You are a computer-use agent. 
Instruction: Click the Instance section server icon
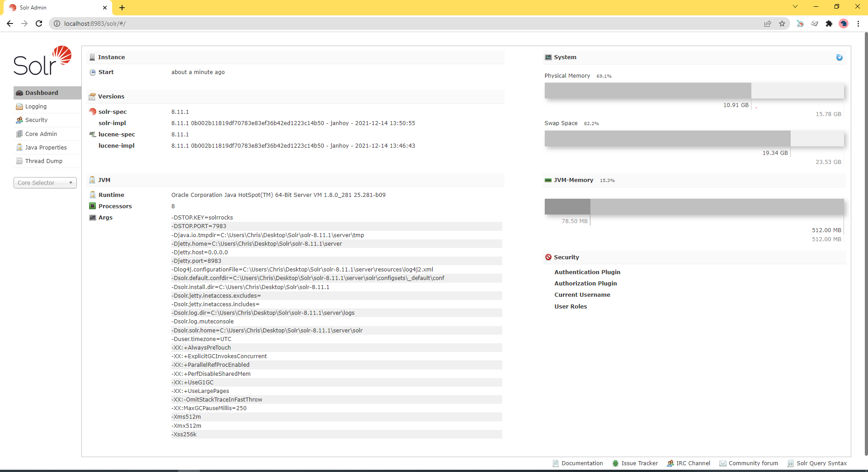[x=92, y=57]
